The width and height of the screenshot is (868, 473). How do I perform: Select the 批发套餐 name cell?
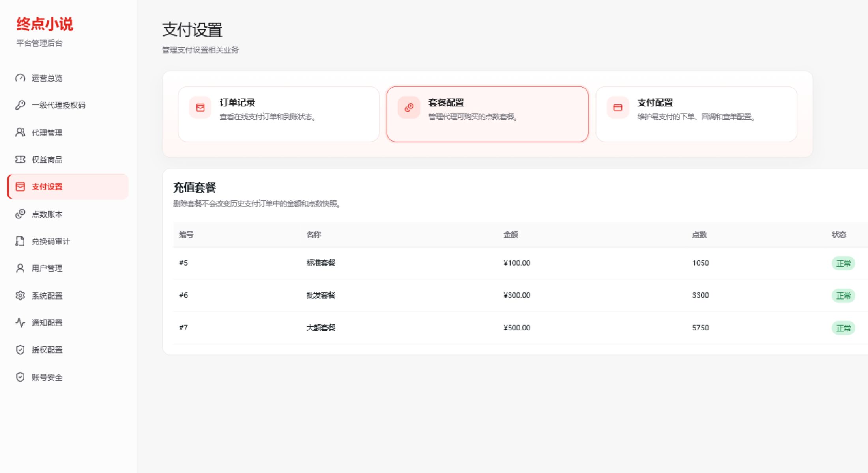[321, 295]
